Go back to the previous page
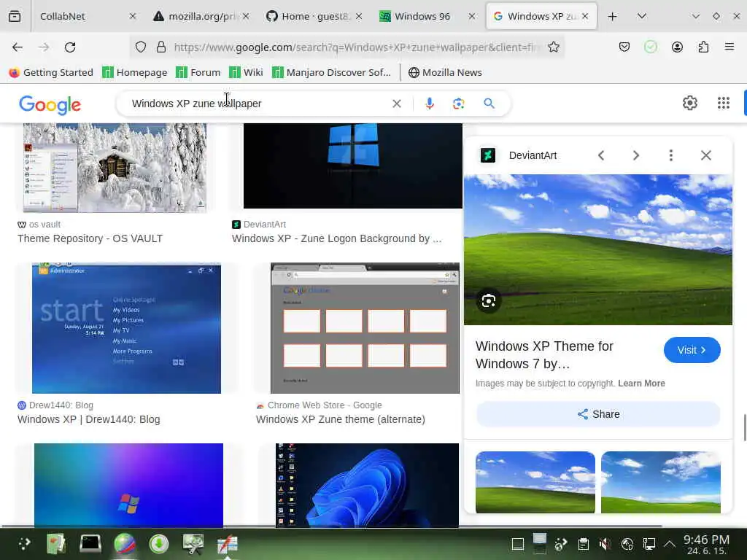 (x=18, y=47)
